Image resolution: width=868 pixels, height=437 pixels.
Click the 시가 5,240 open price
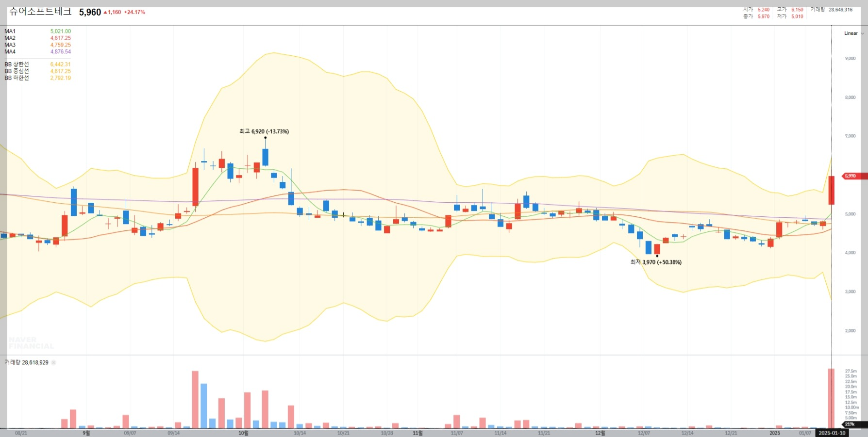click(756, 10)
